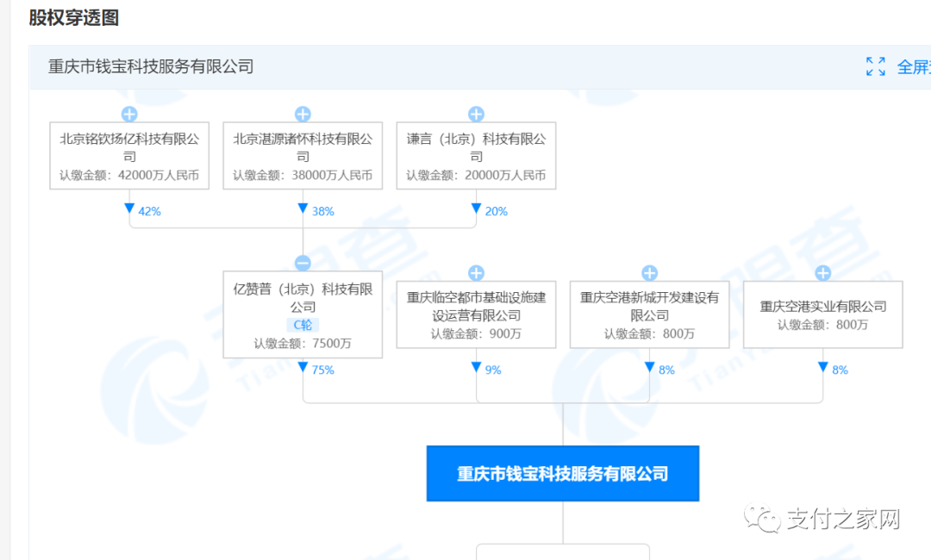Click header title 重庆市钱宝科技服务有限公司

[151, 66]
